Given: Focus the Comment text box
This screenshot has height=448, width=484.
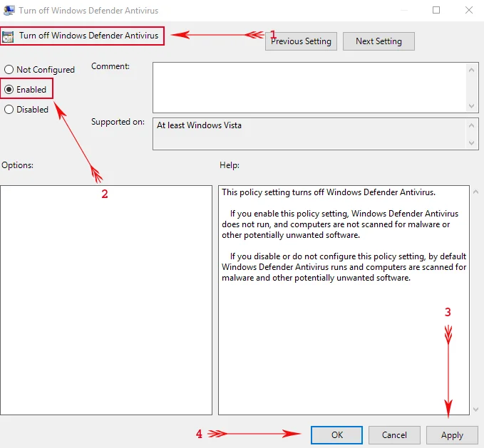Looking at the screenshot, I should click(x=310, y=88).
